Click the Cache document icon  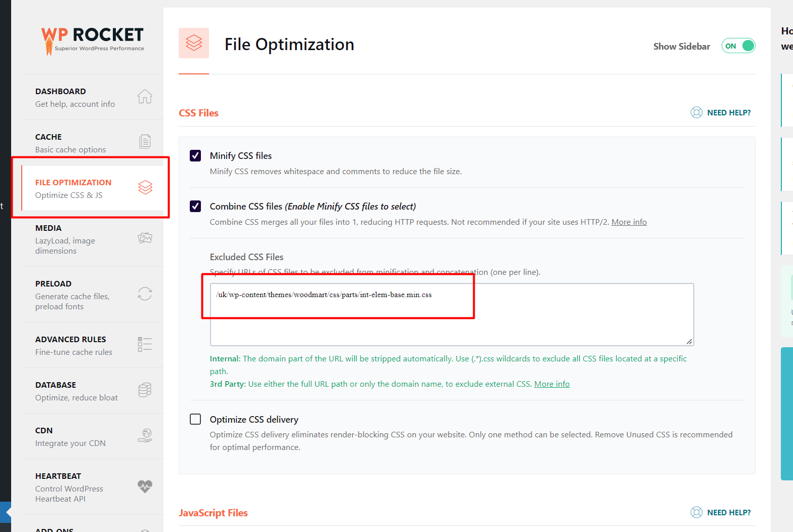[145, 141]
